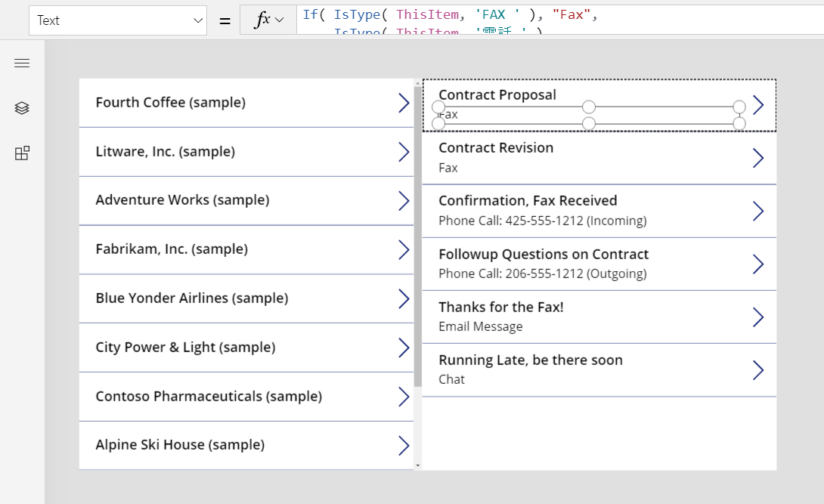
Task: Expand the fx formula function dropdown
Action: [x=268, y=20]
